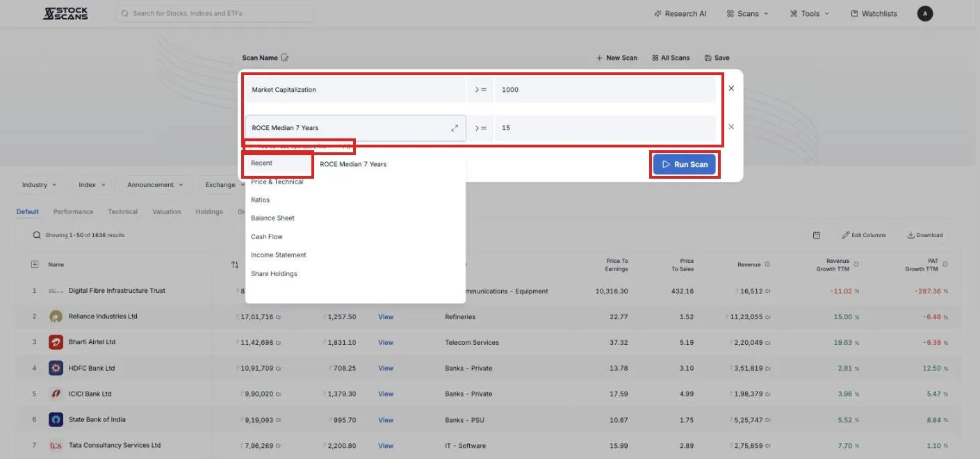Select the Income Statement category

pyautogui.click(x=278, y=255)
